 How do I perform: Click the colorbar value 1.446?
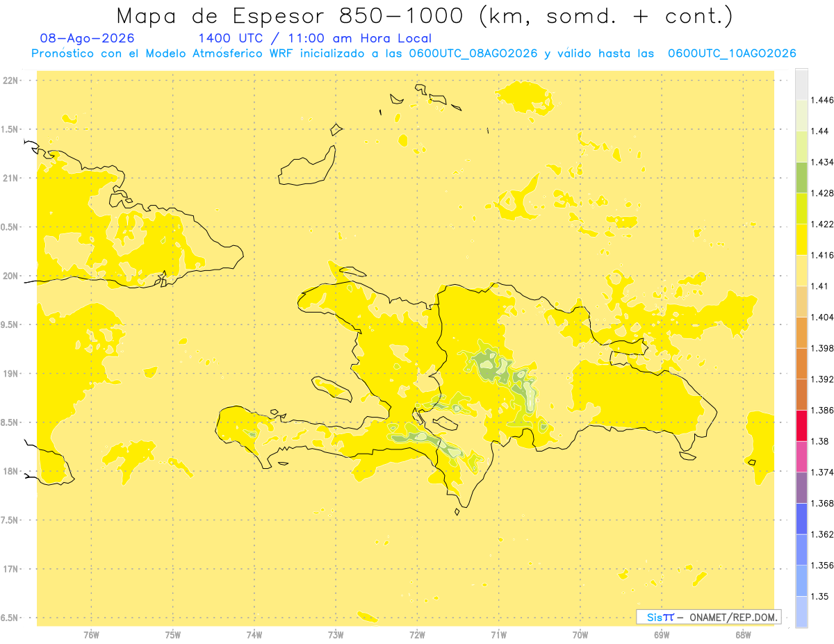(x=821, y=100)
